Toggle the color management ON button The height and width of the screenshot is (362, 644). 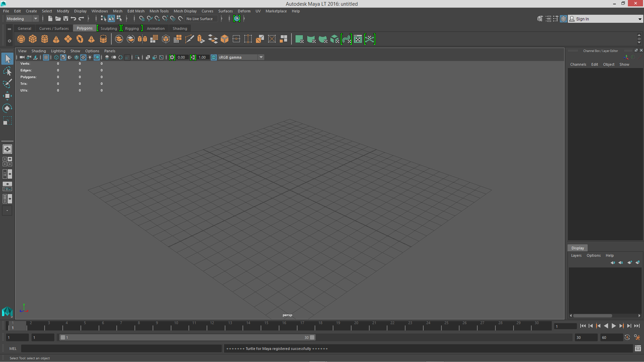214,57
